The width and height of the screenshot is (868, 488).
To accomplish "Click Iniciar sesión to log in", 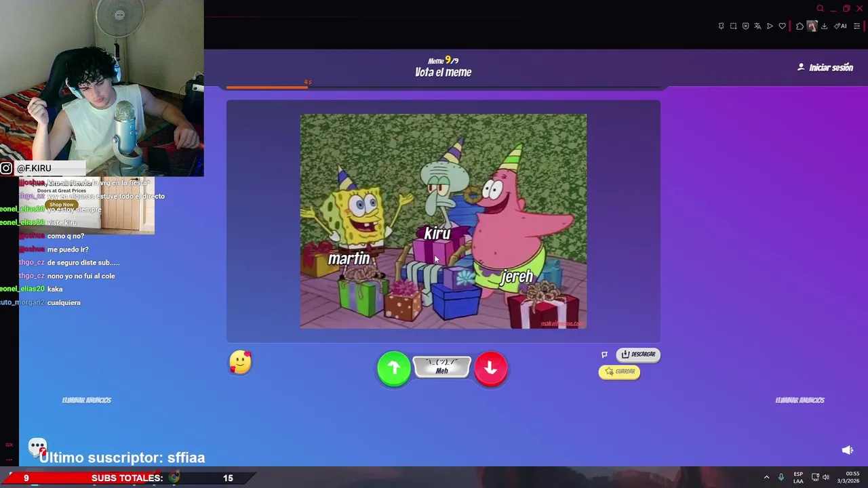I will (x=825, y=68).
